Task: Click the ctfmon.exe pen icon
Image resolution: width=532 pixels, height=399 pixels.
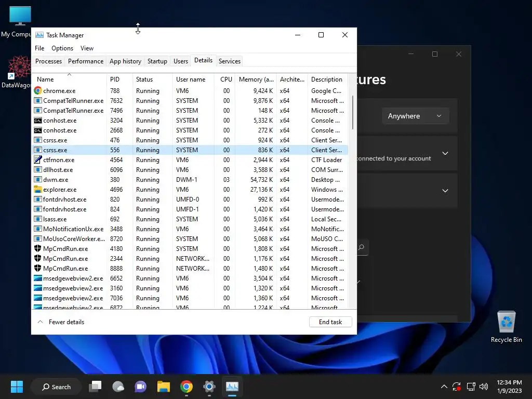Action: tap(37, 160)
